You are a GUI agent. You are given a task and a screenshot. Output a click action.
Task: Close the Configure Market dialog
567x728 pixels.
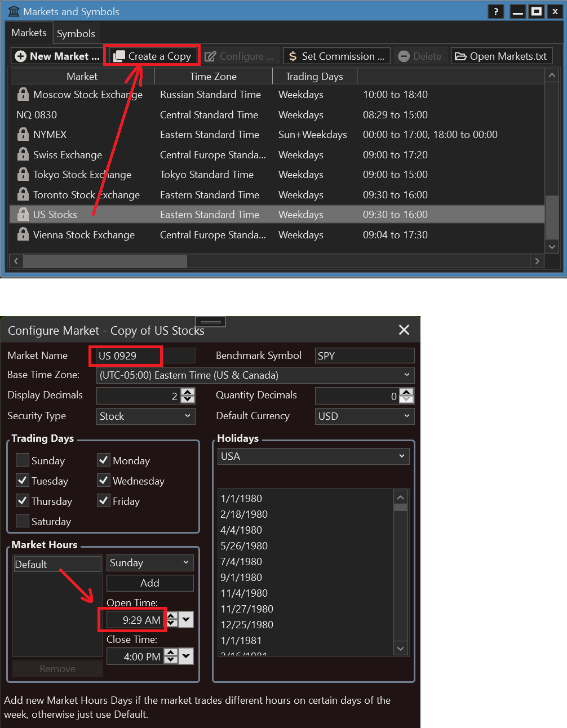click(404, 330)
